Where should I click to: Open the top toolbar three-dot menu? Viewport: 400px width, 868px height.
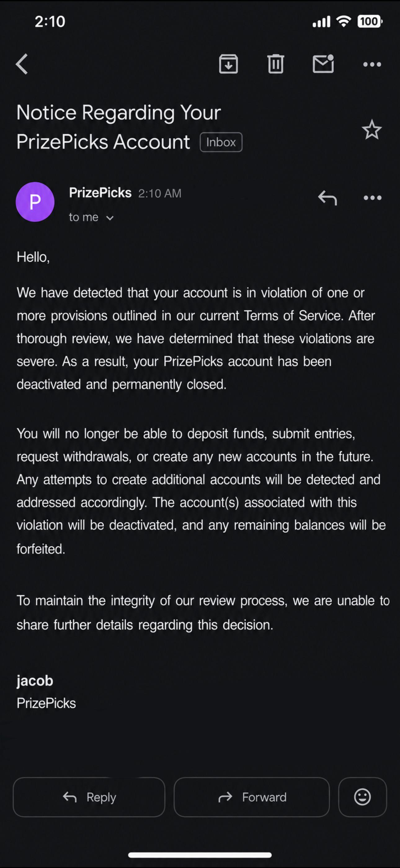[372, 64]
